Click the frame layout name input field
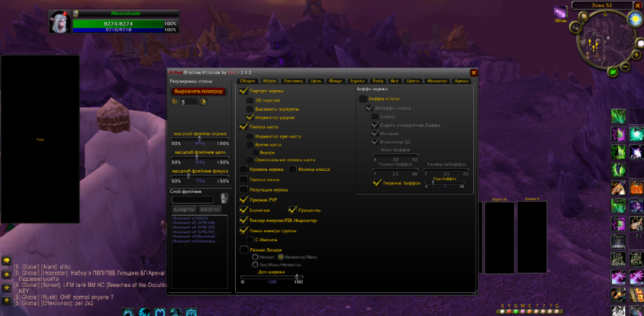The image size is (644, 316). 192,199
